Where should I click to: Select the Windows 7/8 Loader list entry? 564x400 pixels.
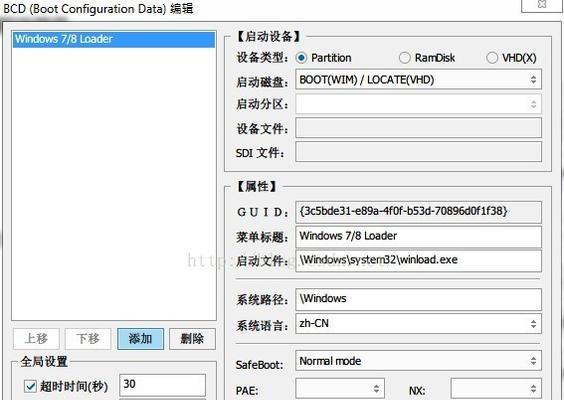pyautogui.click(x=114, y=39)
